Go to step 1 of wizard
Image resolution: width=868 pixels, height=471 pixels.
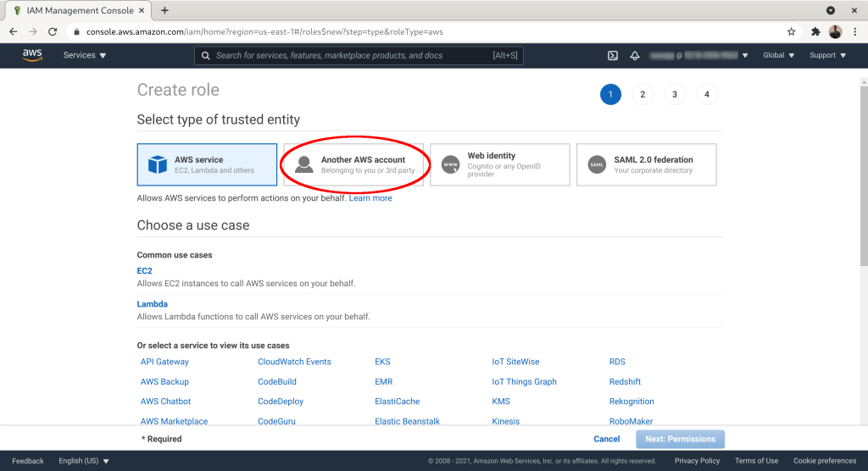[610, 94]
